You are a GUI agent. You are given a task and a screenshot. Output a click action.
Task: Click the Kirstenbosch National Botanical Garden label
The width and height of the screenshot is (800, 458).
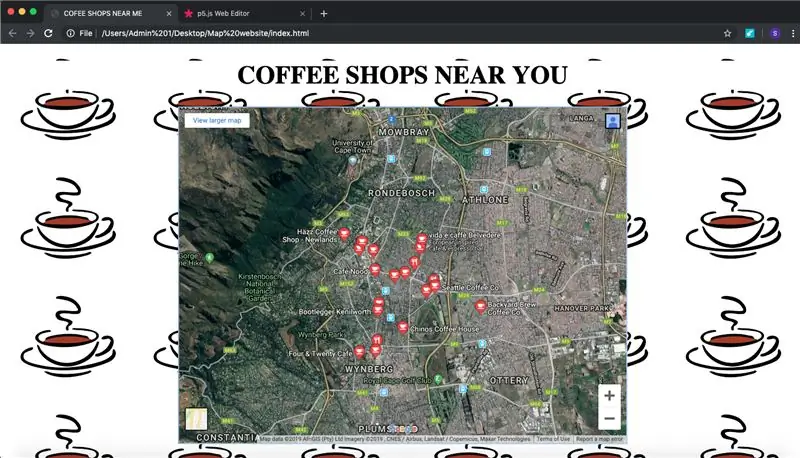click(x=259, y=287)
